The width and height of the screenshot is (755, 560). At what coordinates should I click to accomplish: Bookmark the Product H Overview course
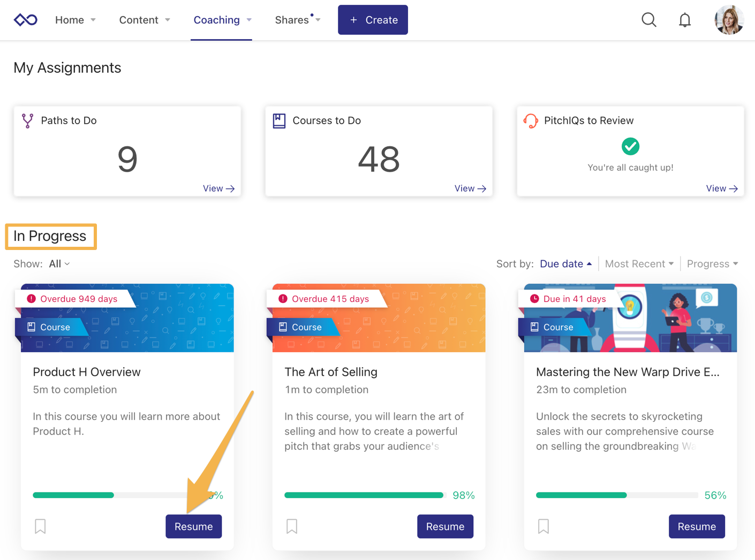click(40, 526)
